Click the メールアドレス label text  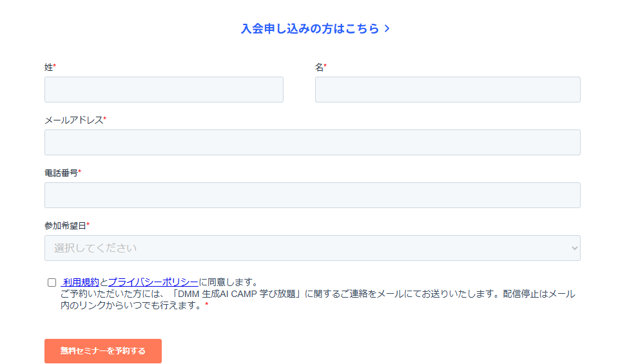click(x=73, y=120)
